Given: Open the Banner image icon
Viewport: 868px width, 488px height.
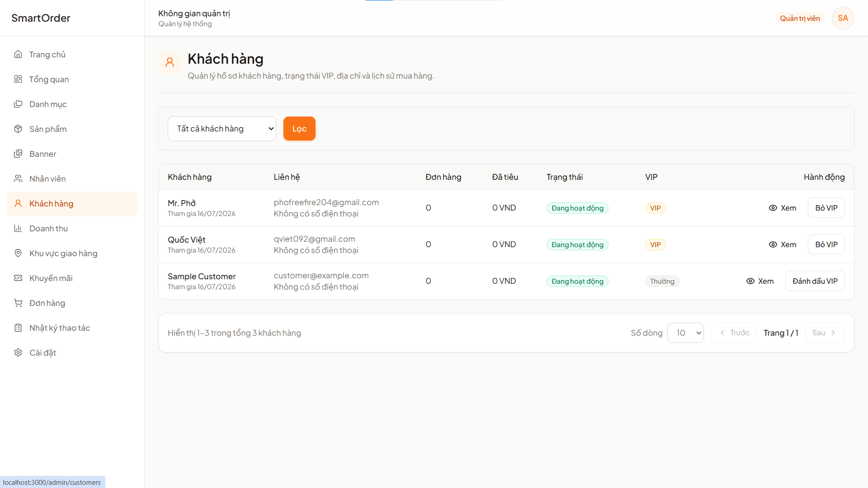Looking at the screenshot, I should 18,154.
